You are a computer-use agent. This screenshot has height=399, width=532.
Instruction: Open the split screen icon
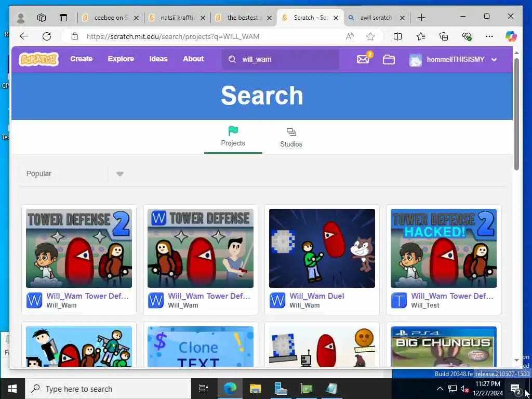[x=397, y=36]
